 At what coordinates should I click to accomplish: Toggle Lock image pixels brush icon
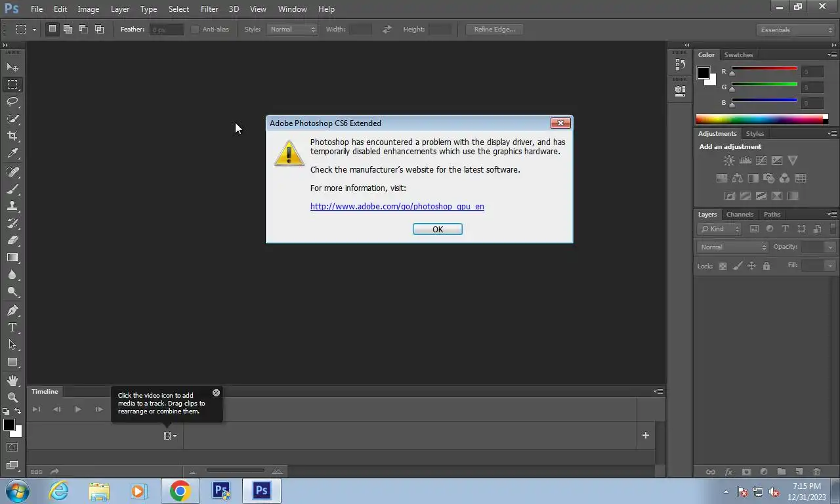click(737, 266)
